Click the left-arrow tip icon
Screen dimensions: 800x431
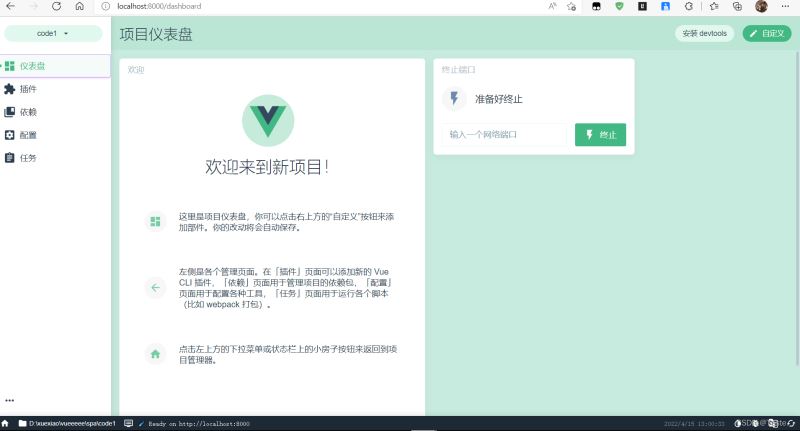[x=156, y=288]
